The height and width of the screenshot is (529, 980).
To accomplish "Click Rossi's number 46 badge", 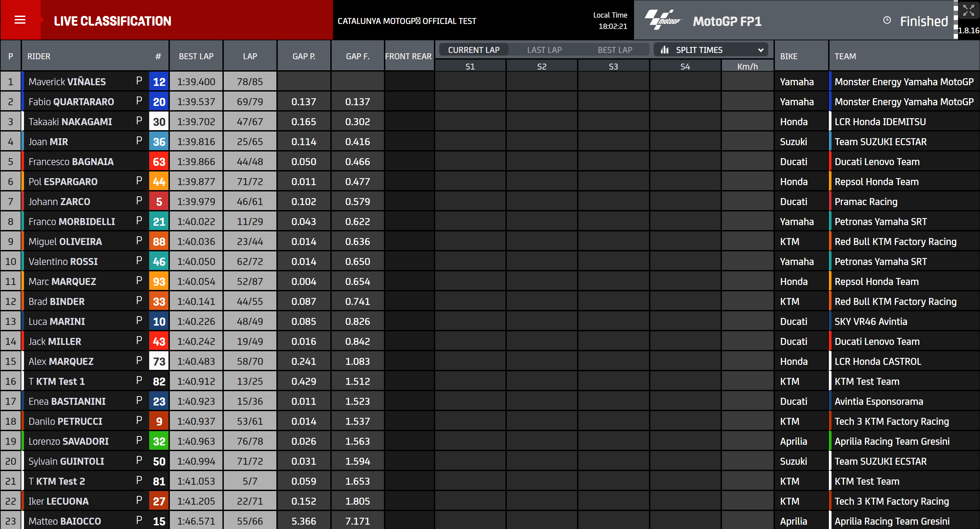I will pyautogui.click(x=159, y=262).
